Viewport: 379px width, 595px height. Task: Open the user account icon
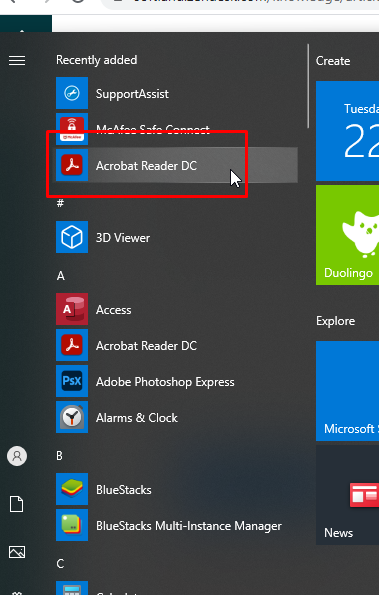pos(17,456)
